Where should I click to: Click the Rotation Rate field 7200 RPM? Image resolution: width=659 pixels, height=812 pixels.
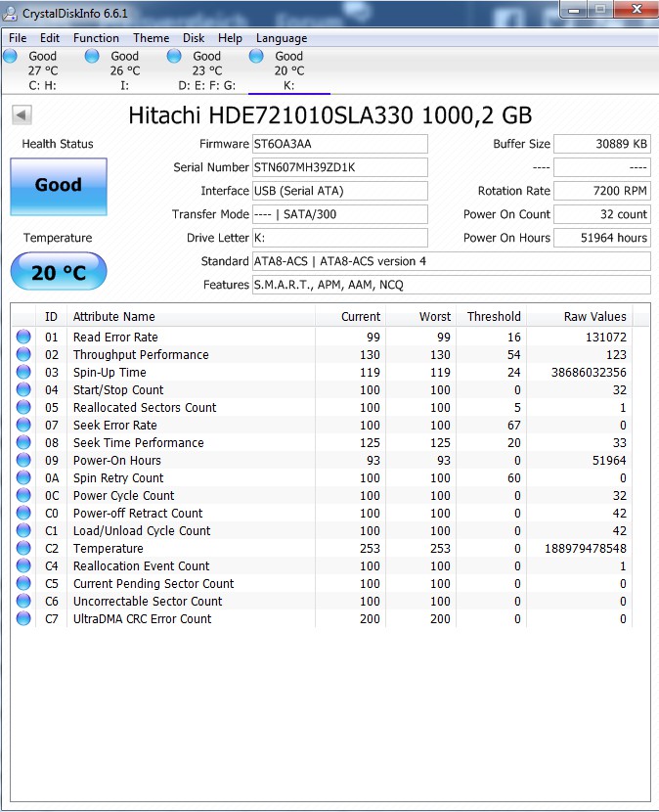coord(602,191)
